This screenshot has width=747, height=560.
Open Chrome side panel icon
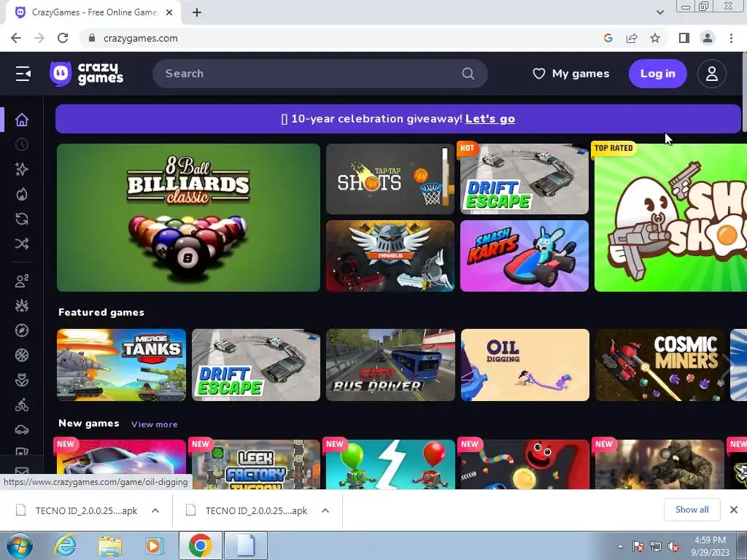(x=684, y=38)
